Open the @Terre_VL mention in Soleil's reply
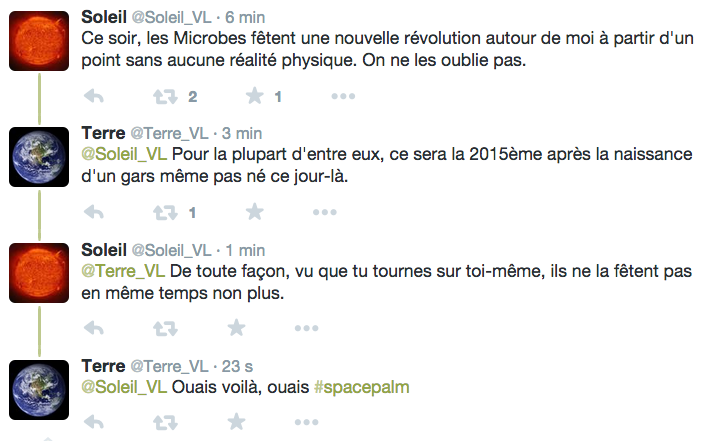 (x=123, y=271)
